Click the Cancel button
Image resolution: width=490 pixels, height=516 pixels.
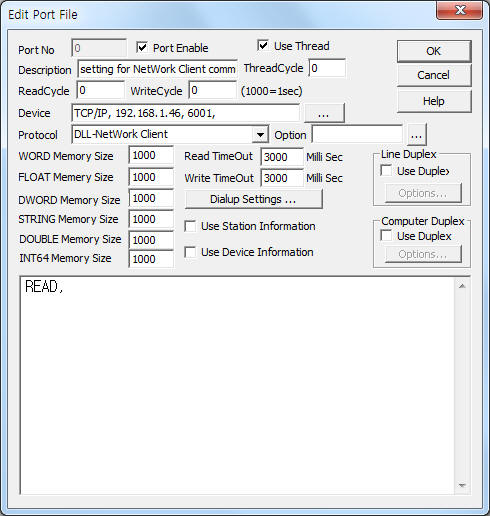[x=434, y=75]
